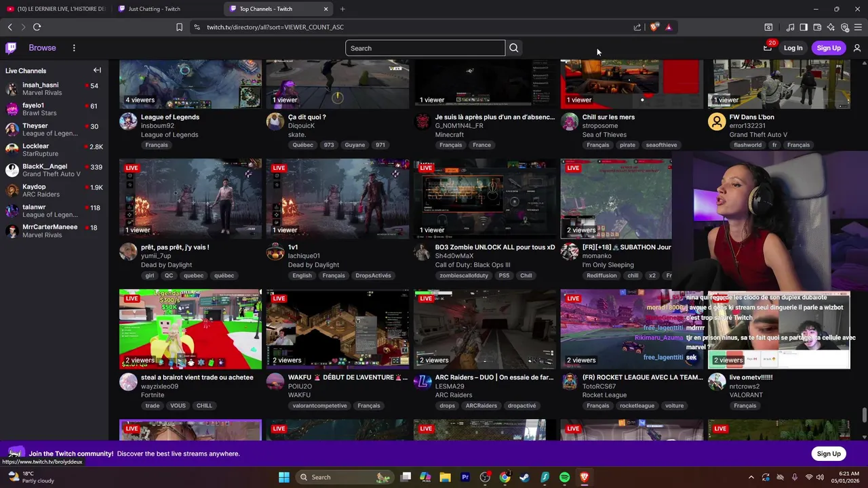Reload the page with browser refresh

(37, 27)
